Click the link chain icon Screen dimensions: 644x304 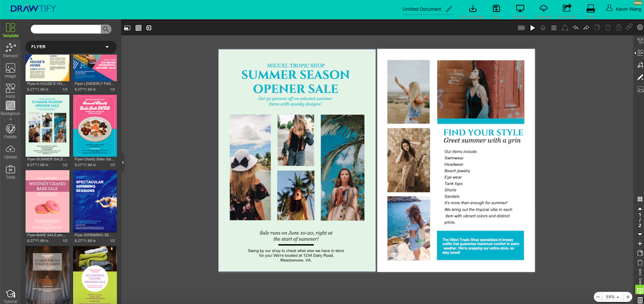click(629, 28)
